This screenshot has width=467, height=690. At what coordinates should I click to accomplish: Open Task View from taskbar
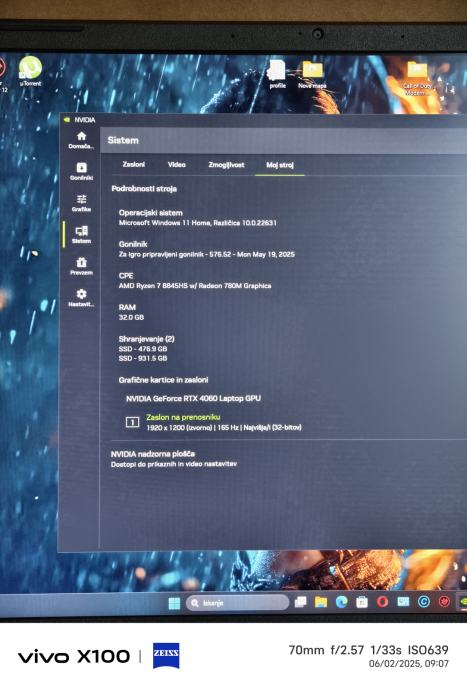tap(301, 602)
